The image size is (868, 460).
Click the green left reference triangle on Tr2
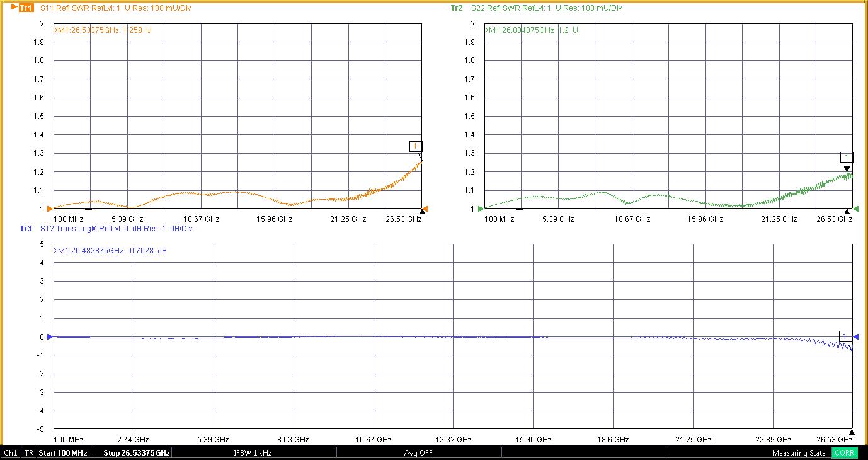coord(481,209)
